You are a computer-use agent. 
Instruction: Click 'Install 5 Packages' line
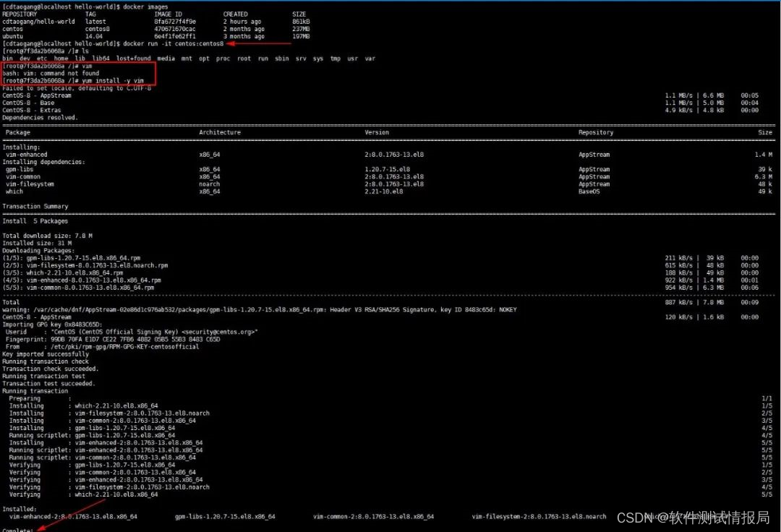(35, 221)
